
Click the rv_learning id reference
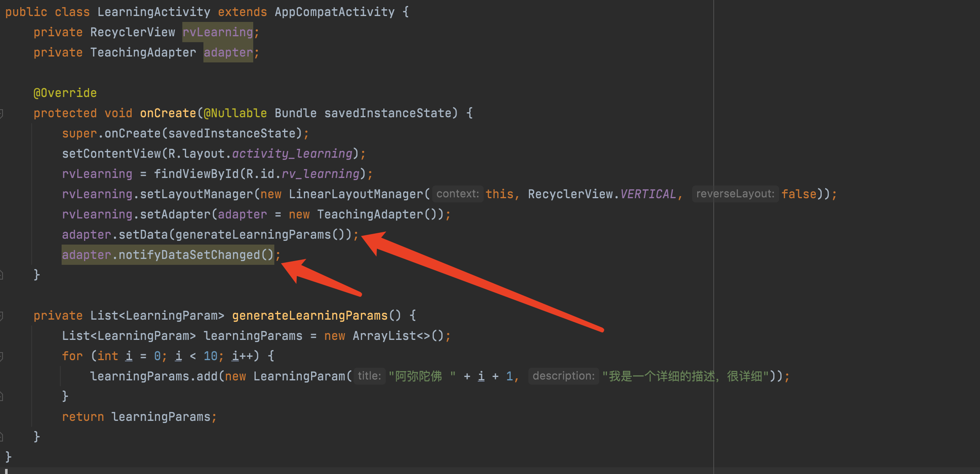pos(320,174)
